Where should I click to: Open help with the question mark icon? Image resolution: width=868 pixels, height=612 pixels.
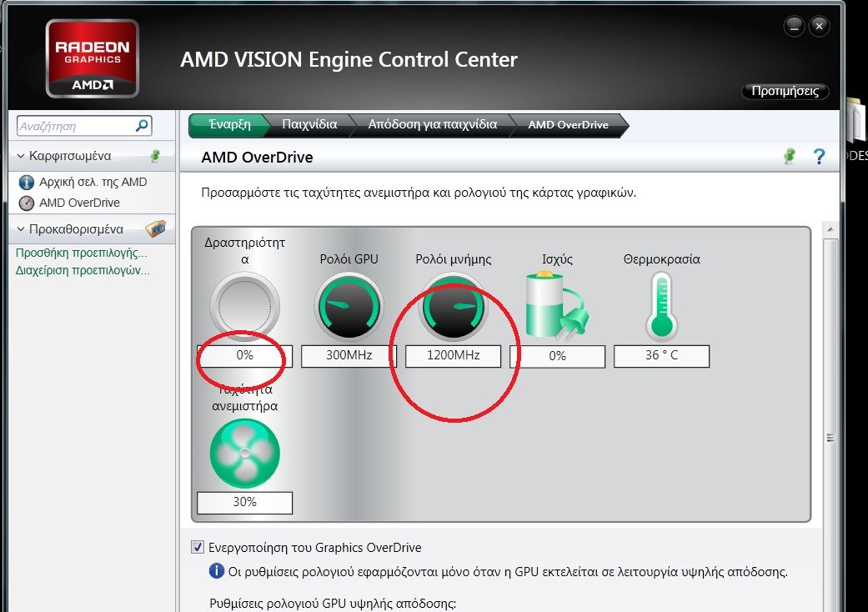[819, 157]
